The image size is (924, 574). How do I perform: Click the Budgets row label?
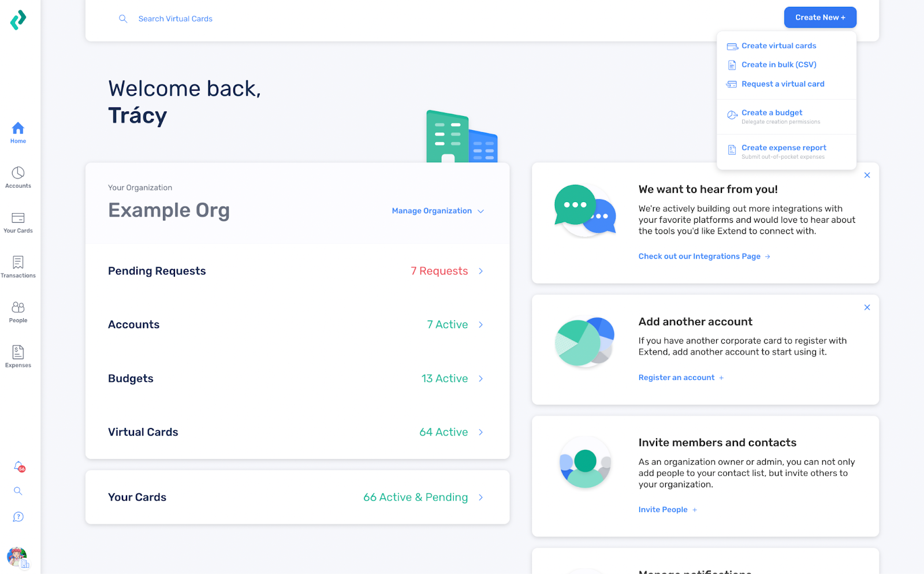click(131, 378)
